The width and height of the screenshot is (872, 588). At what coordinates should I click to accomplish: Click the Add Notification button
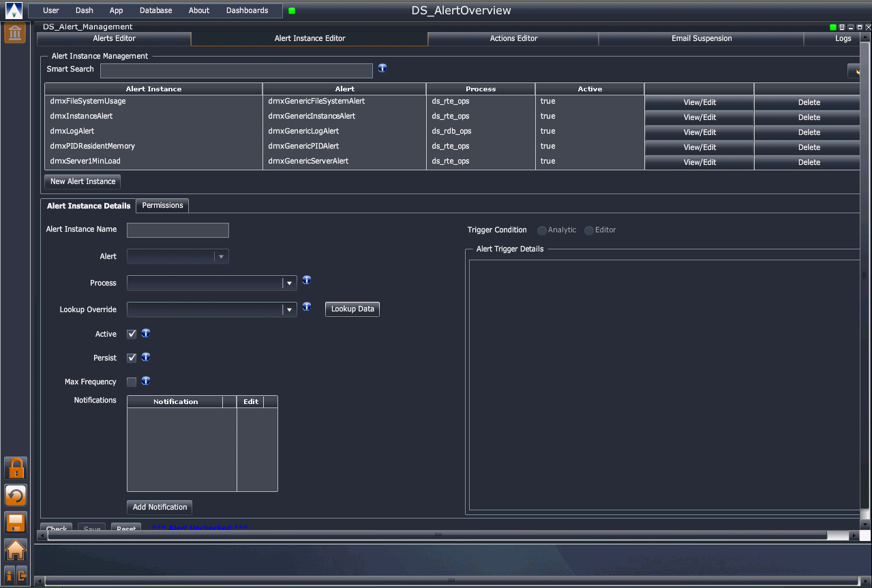(160, 507)
